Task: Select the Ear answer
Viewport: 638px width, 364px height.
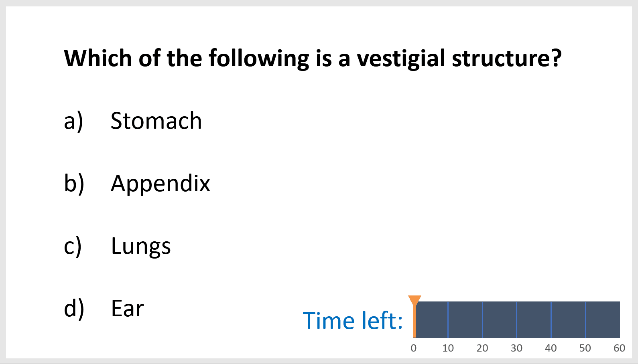Action: [127, 309]
